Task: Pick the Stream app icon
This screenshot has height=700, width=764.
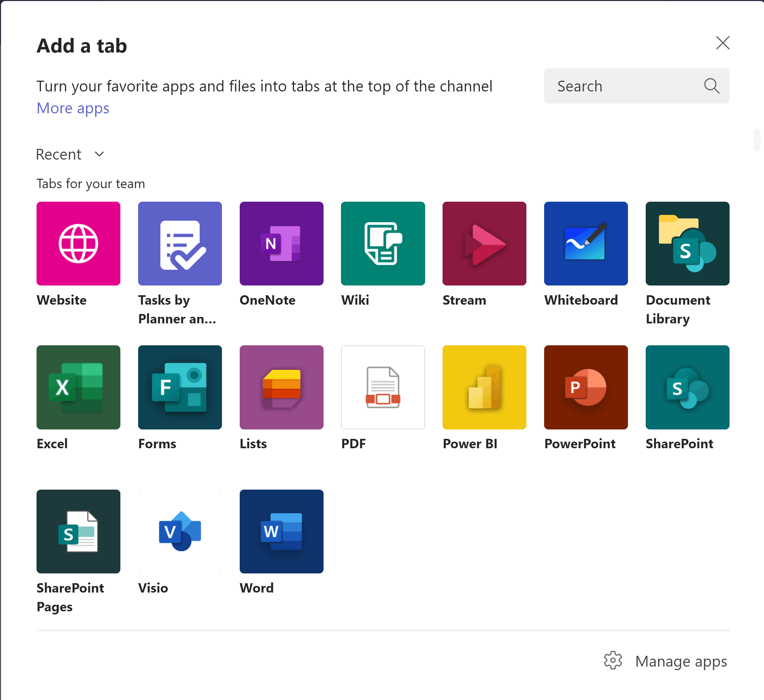Action: [484, 243]
